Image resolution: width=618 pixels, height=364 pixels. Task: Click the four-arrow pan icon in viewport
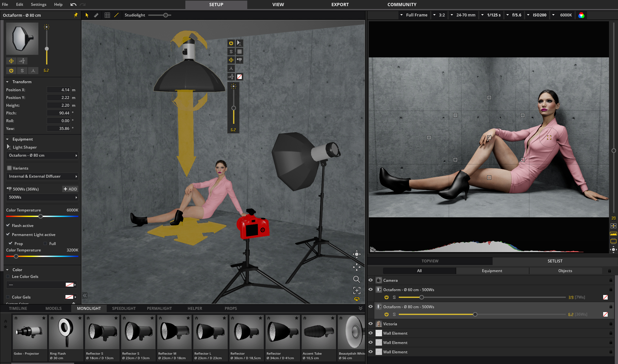(x=357, y=267)
